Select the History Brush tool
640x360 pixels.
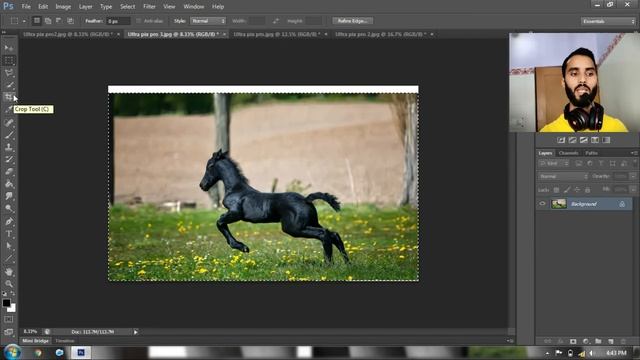point(9,159)
